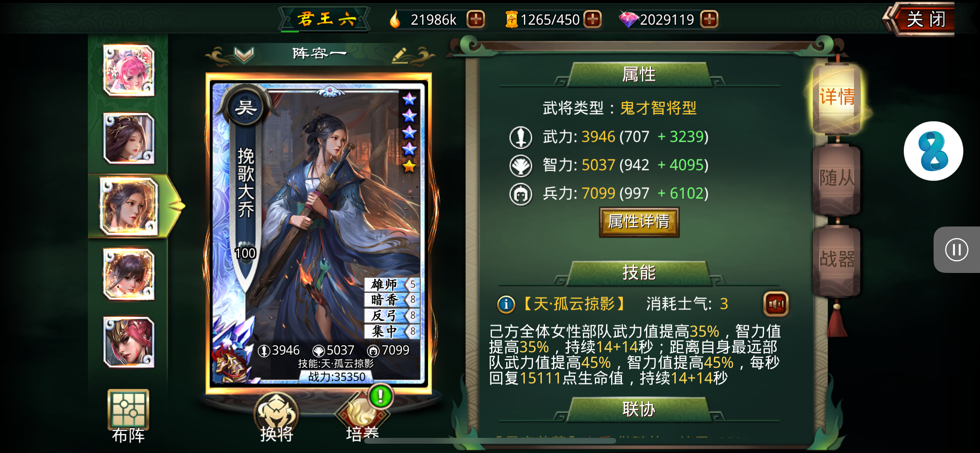980x453 pixels.
Task: Open the 属性详情 button
Action: coord(639,222)
